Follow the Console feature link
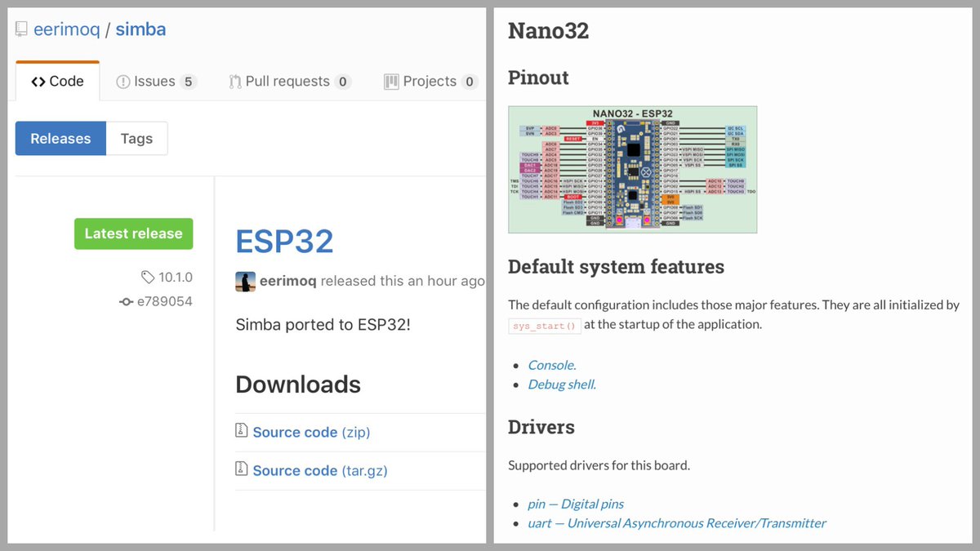The image size is (980, 551). pyautogui.click(x=551, y=365)
